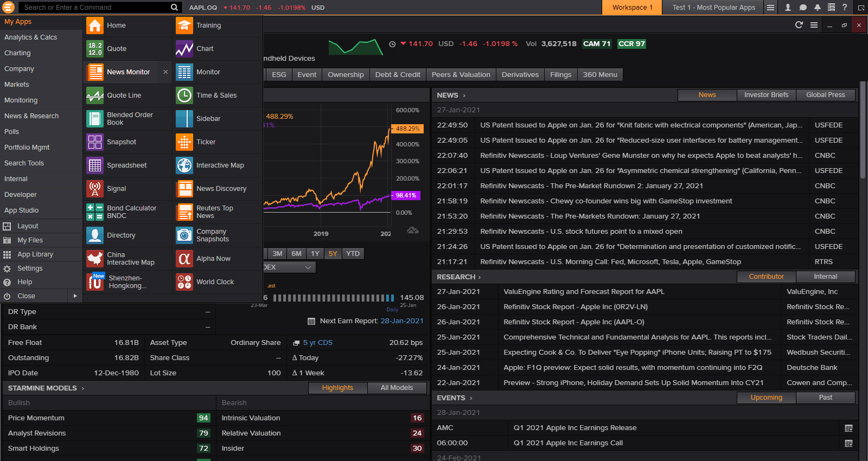The height and width of the screenshot is (461, 868).
Task: Select the YTD chart period button
Action: pos(353,254)
